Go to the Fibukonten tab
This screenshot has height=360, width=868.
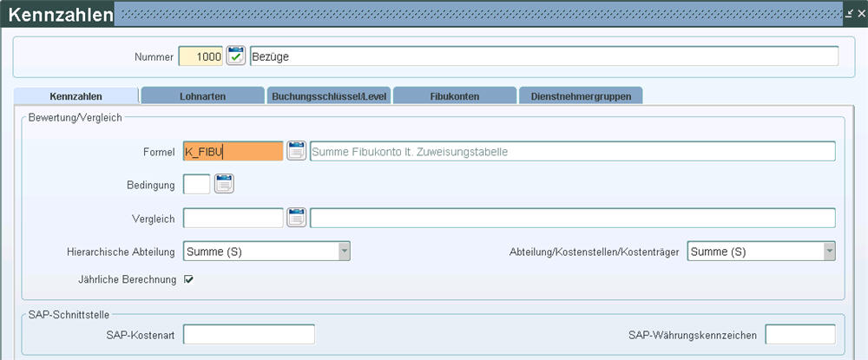coord(454,95)
